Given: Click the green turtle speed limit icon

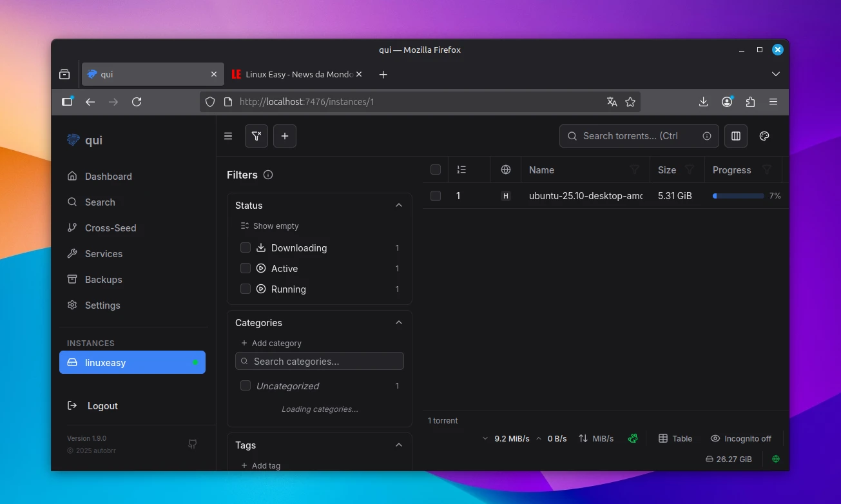Looking at the screenshot, I should click(633, 438).
